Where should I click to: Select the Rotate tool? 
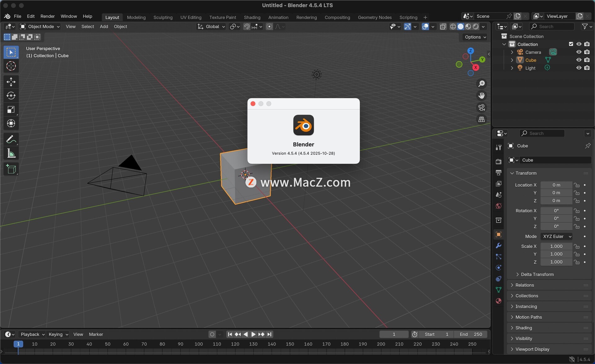pyautogui.click(x=11, y=96)
